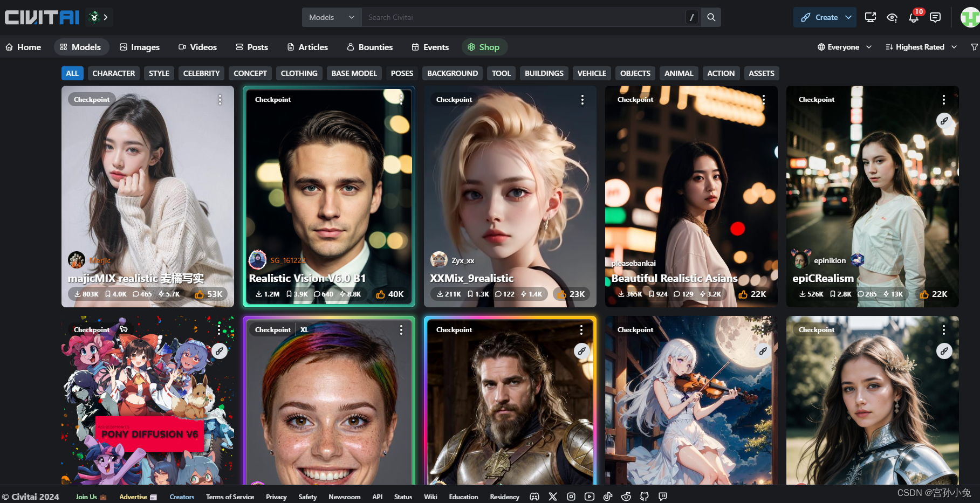Open the Shop tab
This screenshot has width=980, height=503.
point(484,47)
